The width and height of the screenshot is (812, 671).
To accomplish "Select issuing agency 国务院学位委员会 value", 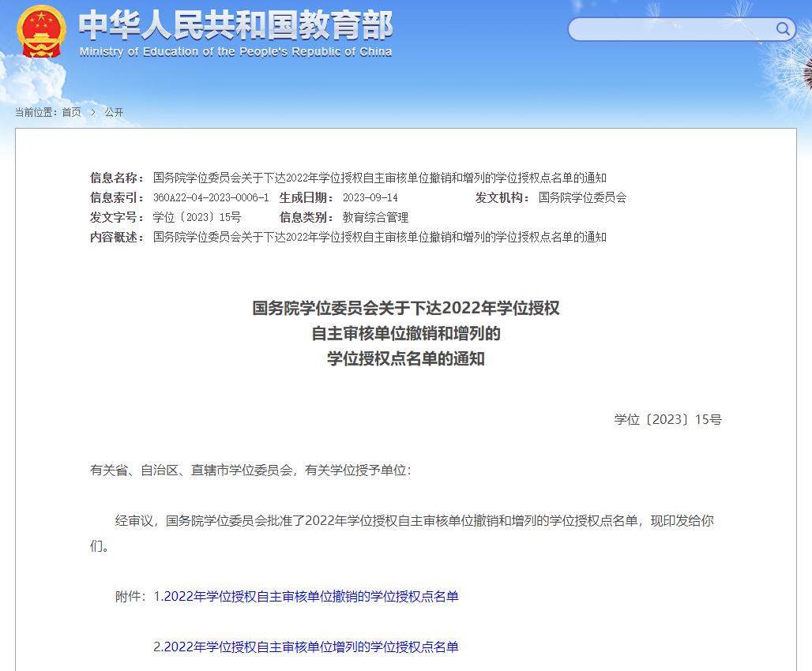I will pos(582,198).
